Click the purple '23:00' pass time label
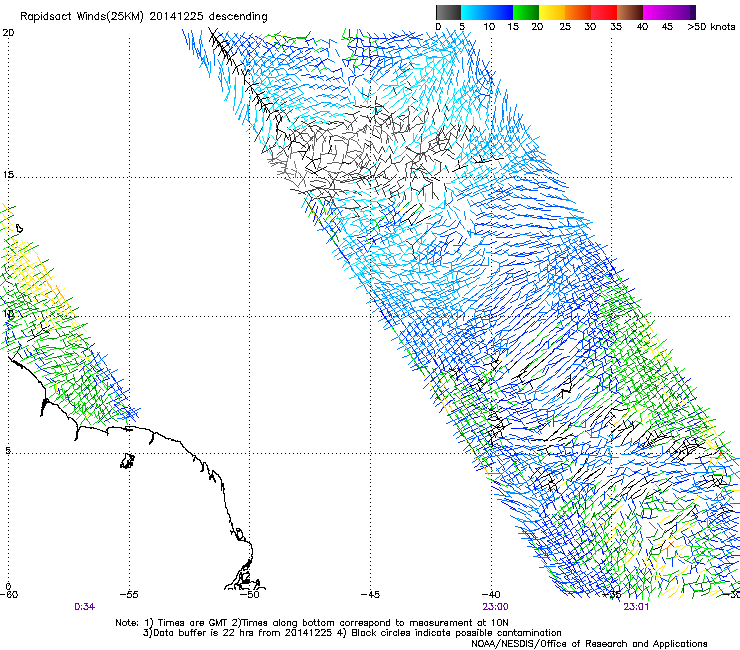740x650 pixels. point(495,607)
